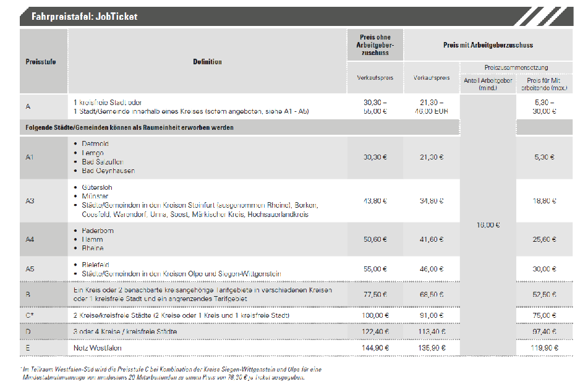588x387 pixels.
Task: Select the "Preisstufe" column header
Action: coord(41,62)
